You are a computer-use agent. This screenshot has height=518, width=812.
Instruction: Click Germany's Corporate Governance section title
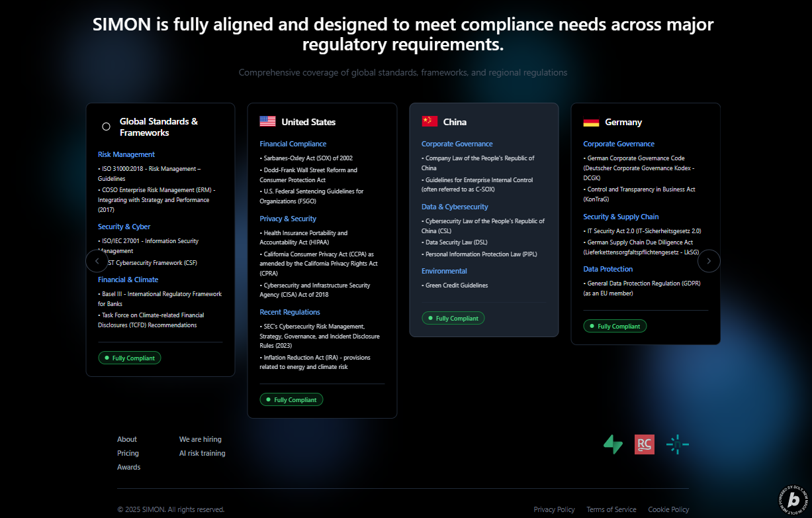pos(619,144)
